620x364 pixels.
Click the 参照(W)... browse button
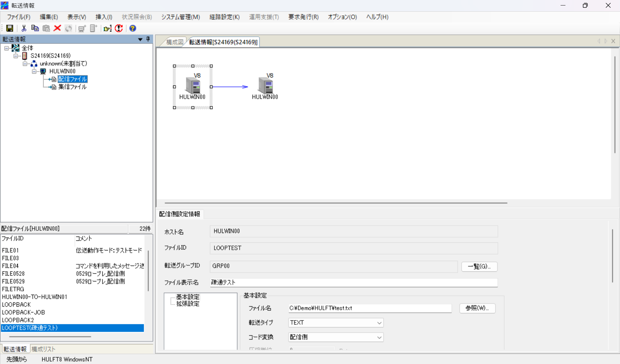pos(477,308)
